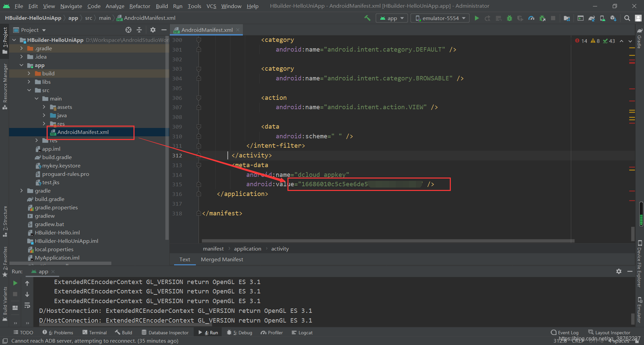Close the app run tab
644x345 pixels.
(53, 272)
